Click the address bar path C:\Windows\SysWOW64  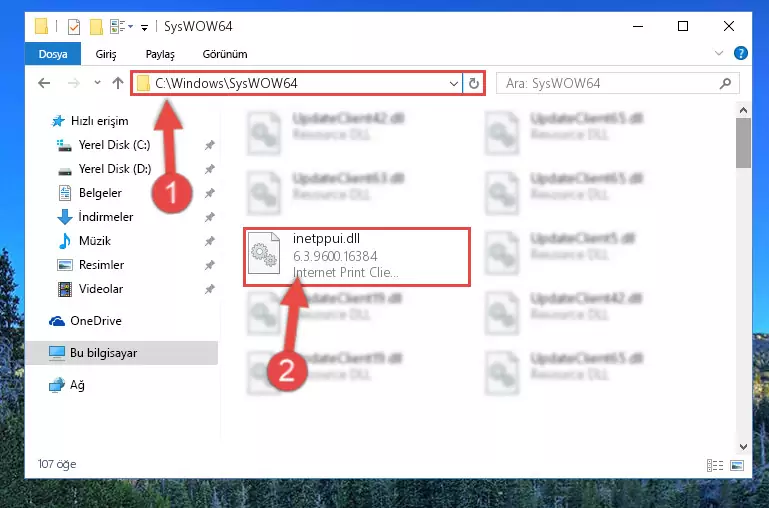tap(226, 83)
